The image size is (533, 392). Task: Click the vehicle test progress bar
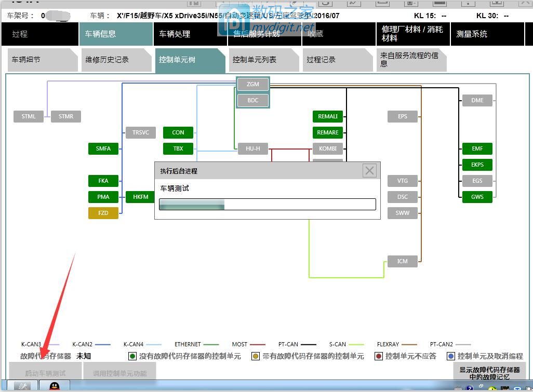pyautogui.click(x=267, y=205)
